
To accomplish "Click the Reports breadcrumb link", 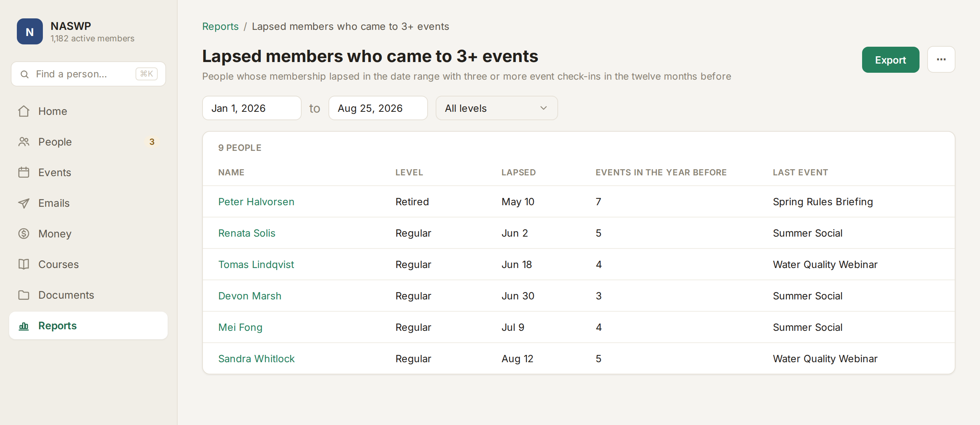I will point(220,26).
